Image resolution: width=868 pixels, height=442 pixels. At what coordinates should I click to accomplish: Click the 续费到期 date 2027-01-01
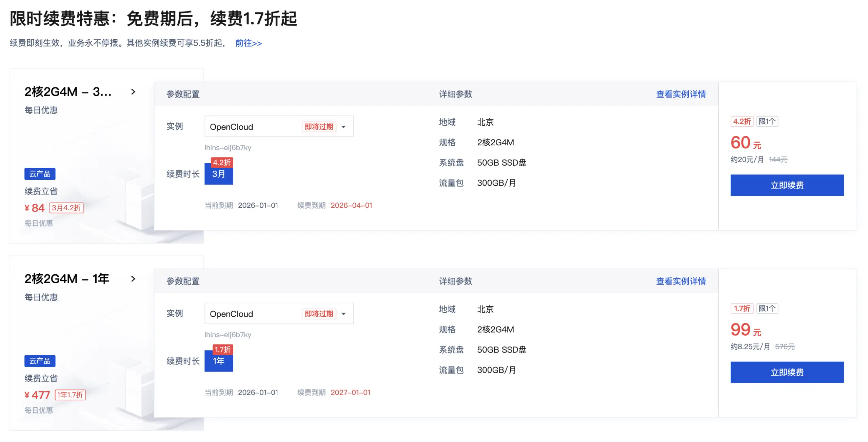pos(351,392)
